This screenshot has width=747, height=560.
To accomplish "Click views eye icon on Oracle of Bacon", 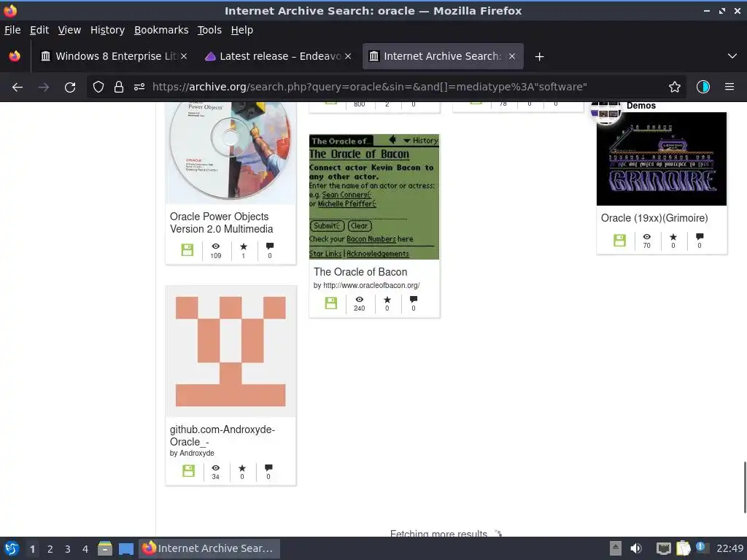I will pos(359,300).
